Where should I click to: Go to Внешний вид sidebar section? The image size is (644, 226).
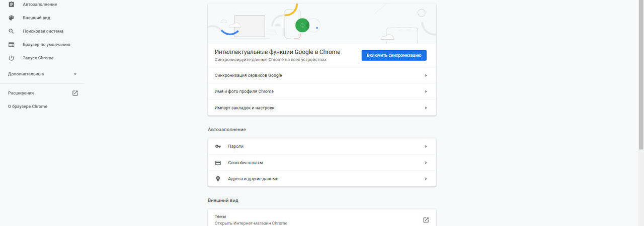coord(36,18)
